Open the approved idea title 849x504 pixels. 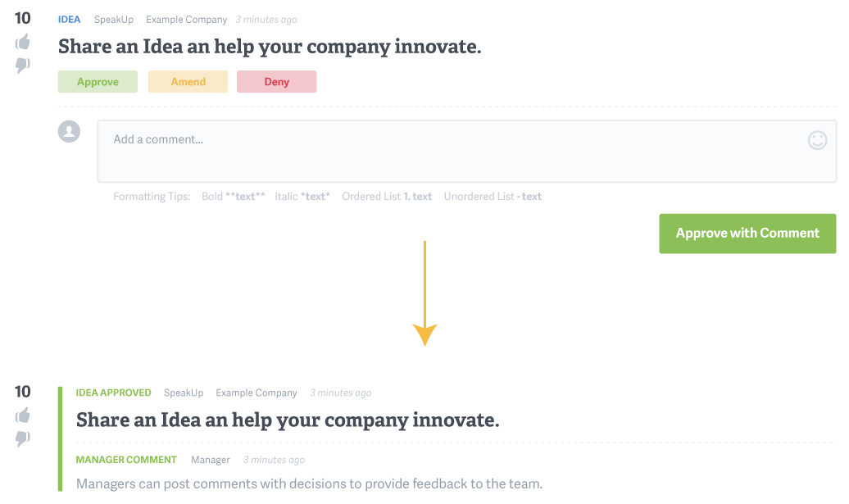point(288,420)
